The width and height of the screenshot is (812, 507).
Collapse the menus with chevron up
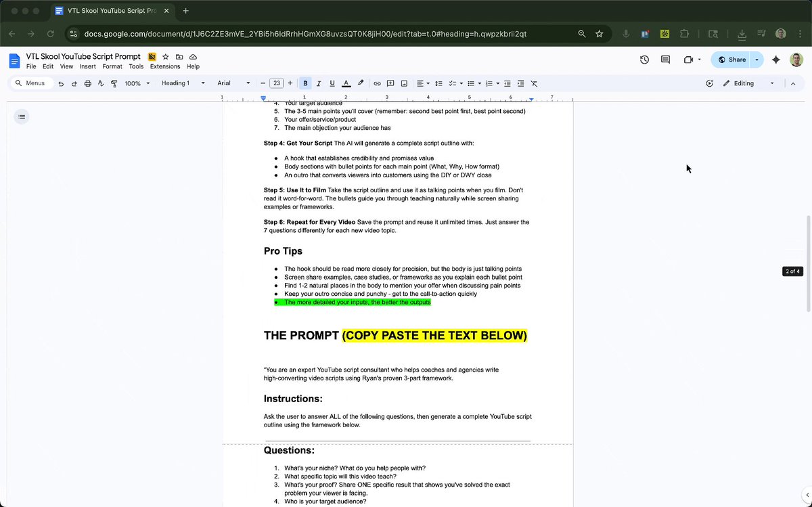point(793,83)
